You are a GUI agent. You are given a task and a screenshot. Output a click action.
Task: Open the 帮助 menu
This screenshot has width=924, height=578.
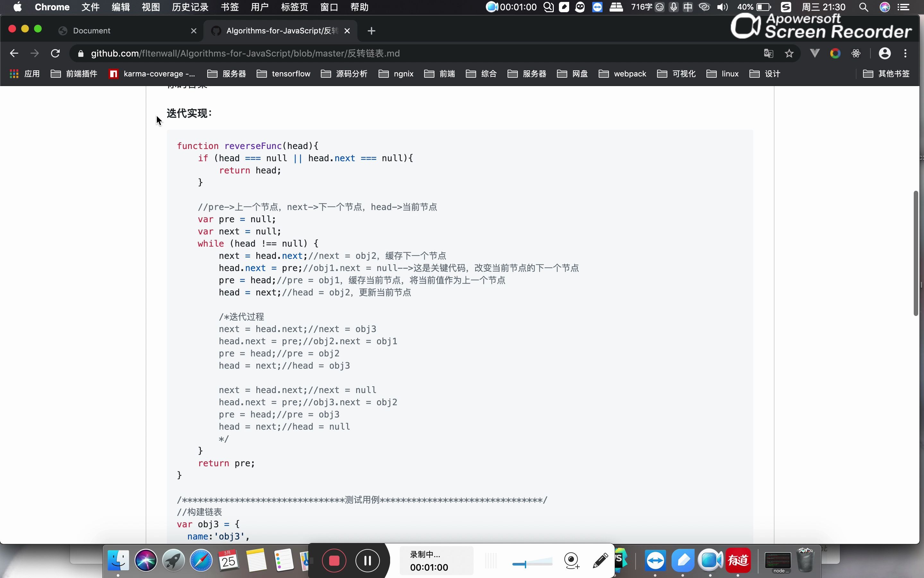point(359,7)
